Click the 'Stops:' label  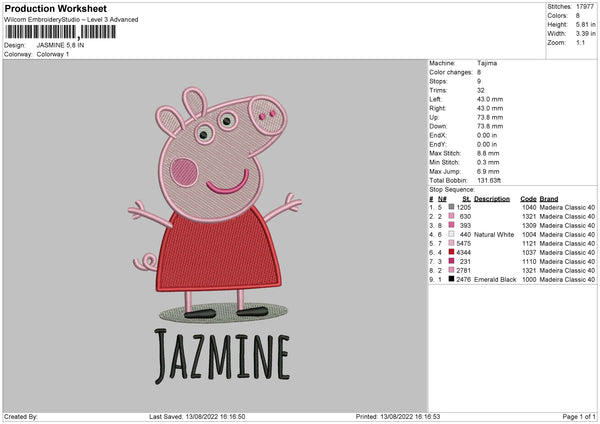(438, 81)
